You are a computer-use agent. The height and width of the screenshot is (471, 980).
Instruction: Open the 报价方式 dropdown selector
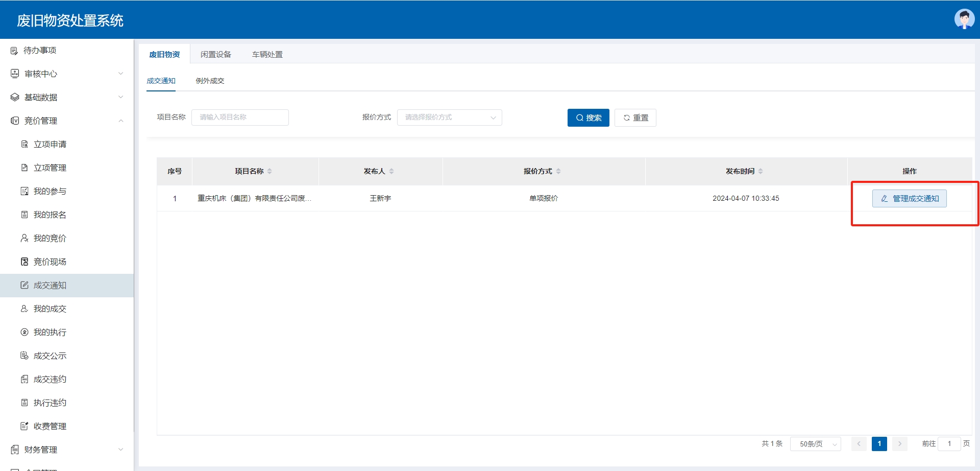click(x=449, y=117)
